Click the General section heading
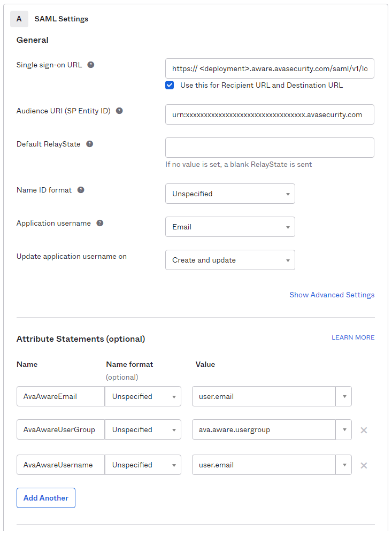The width and height of the screenshot is (392, 538). pyautogui.click(x=32, y=40)
